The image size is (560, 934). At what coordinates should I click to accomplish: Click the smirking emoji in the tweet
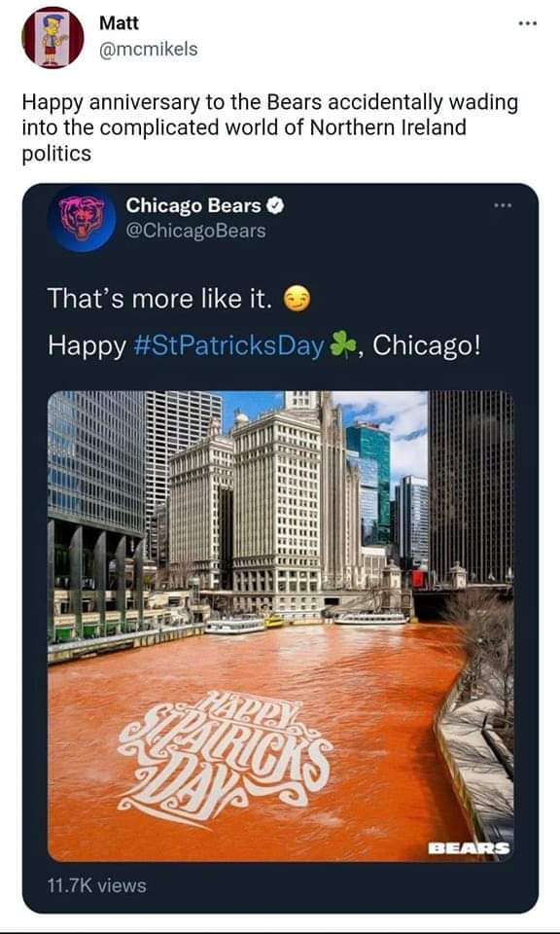coord(297,299)
